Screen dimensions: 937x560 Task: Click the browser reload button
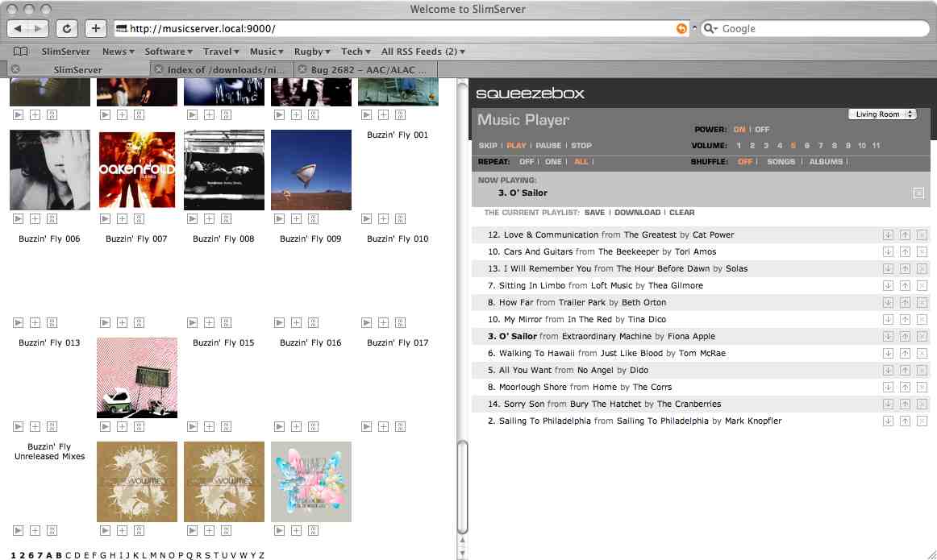click(x=67, y=28)
